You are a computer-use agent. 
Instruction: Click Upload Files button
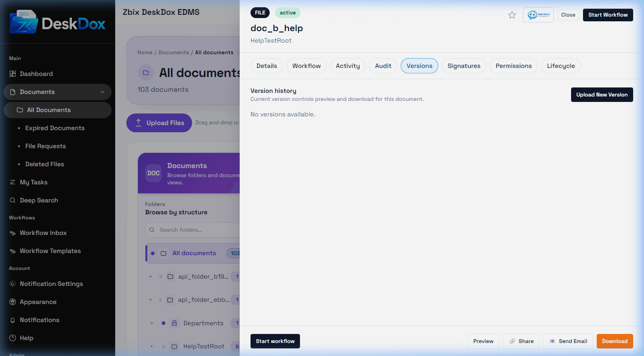[159, 123]
